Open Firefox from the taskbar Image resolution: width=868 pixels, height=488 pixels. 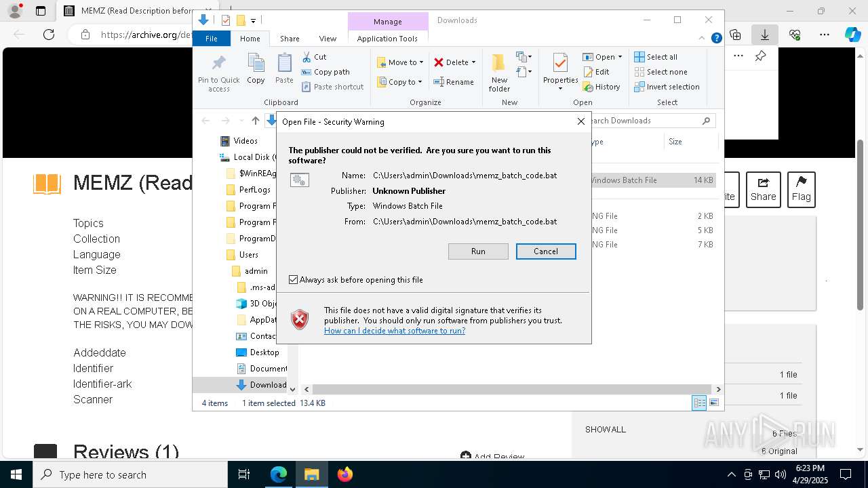[x=345, y=474]
